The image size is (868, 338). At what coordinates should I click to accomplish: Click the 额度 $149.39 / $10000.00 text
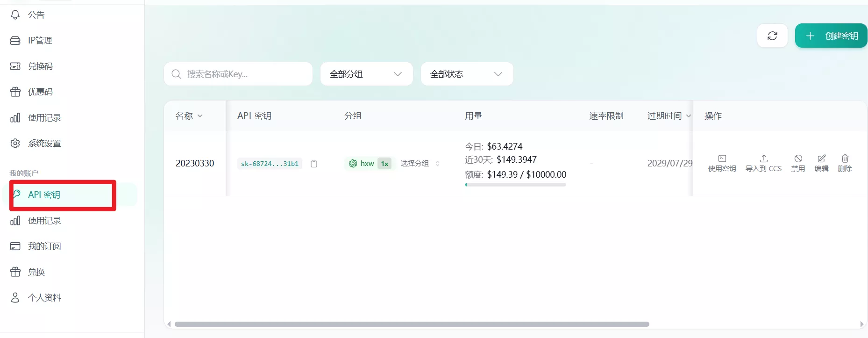tap(516, 174)
